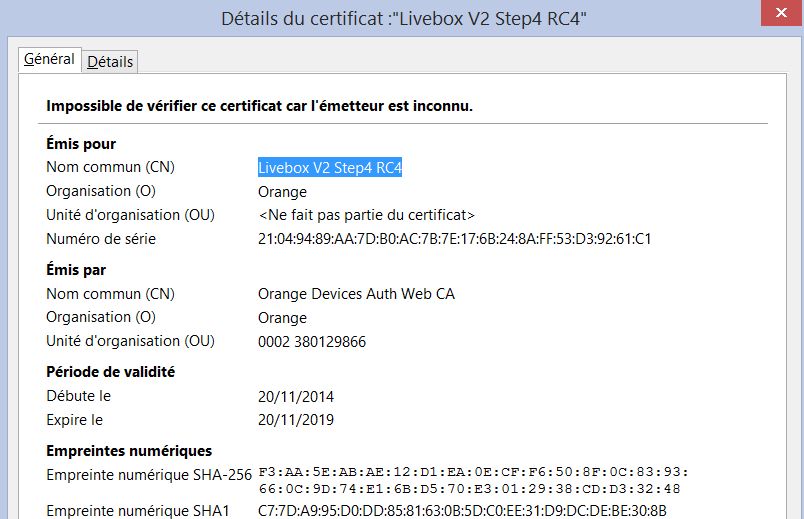The image size is (804, 519).
Task: Close the certificate details window
Action: click(779, 14)
